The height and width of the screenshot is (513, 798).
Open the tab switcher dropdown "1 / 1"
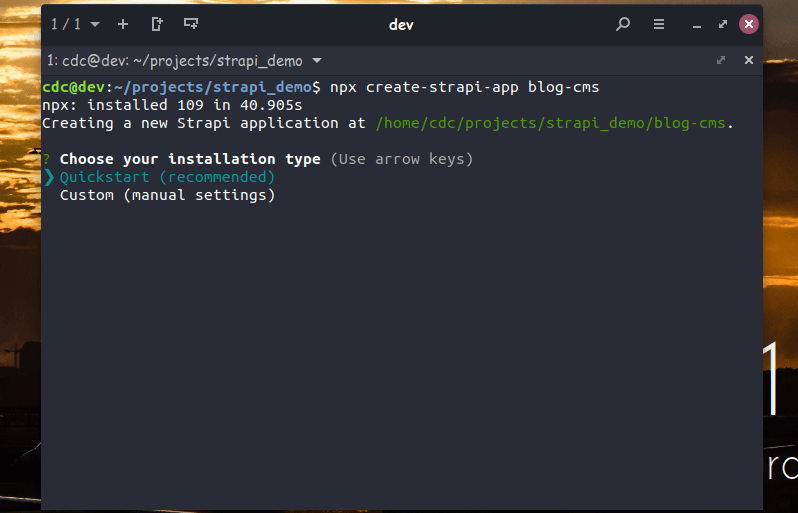coord(75,24)
